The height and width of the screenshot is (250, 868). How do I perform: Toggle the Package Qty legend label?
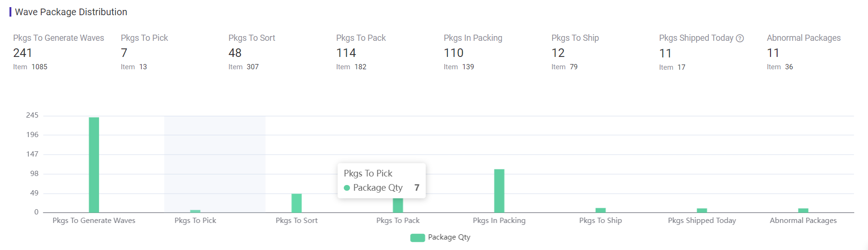[449, 237]
